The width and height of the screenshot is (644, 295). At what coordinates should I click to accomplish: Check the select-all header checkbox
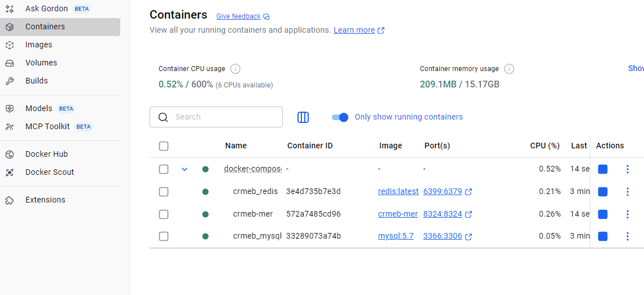164,146
